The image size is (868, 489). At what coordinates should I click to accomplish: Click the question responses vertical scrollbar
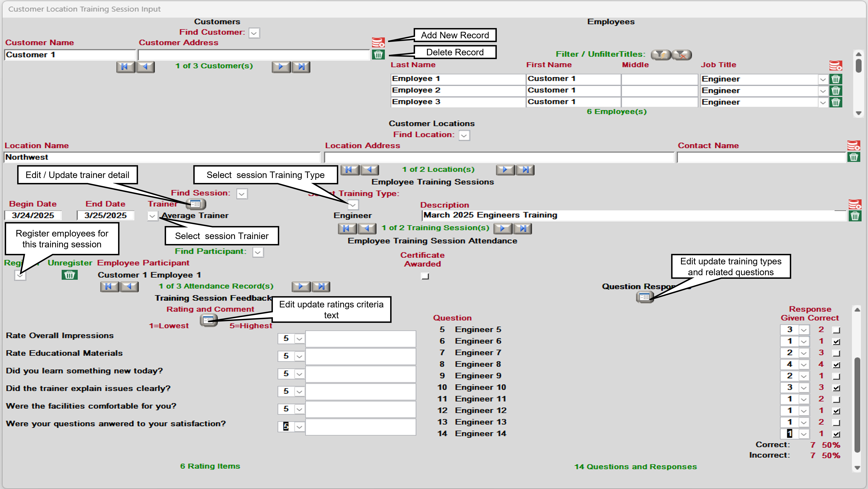coord(857,405)
